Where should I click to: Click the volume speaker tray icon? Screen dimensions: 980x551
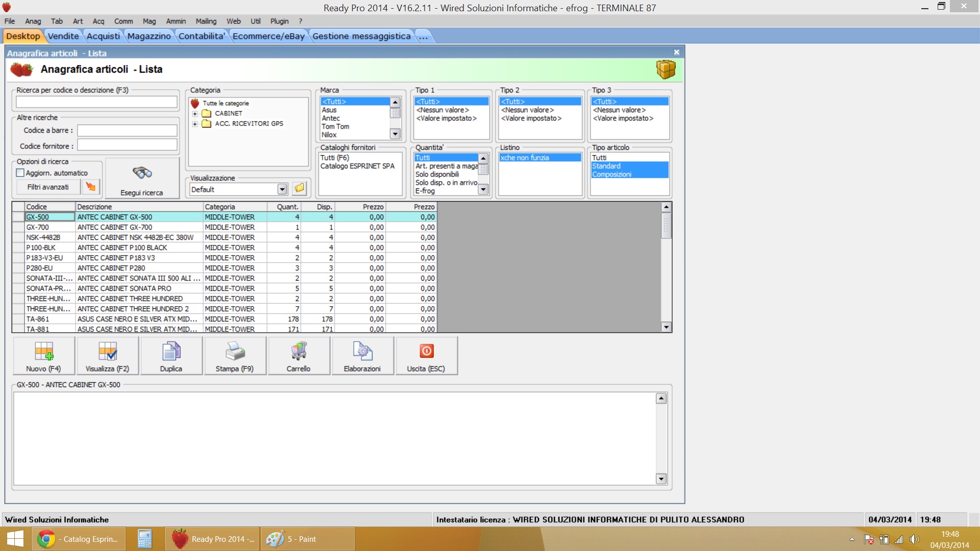click(914, 539)
